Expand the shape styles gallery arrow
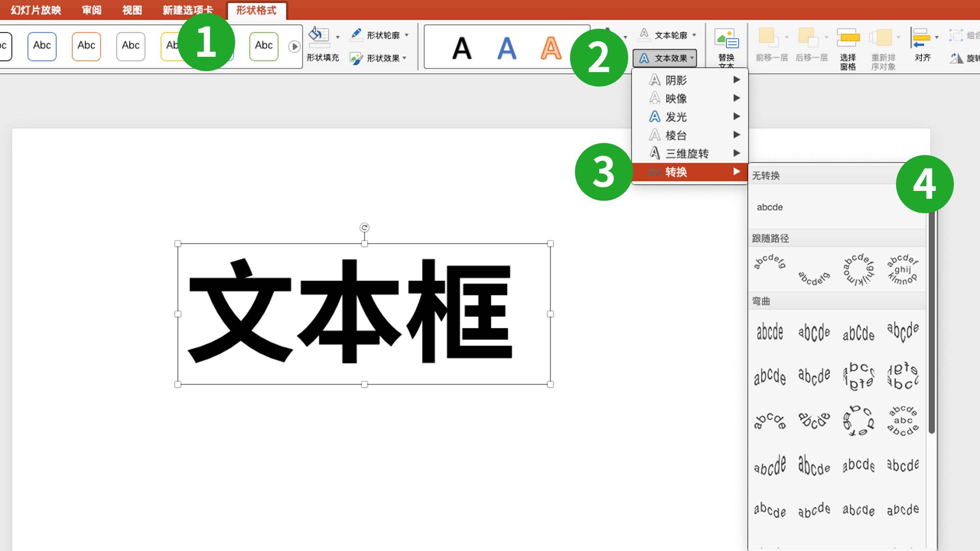Image resolution: width=980 pixels, height=551 pixels. [x=294, y=47]
